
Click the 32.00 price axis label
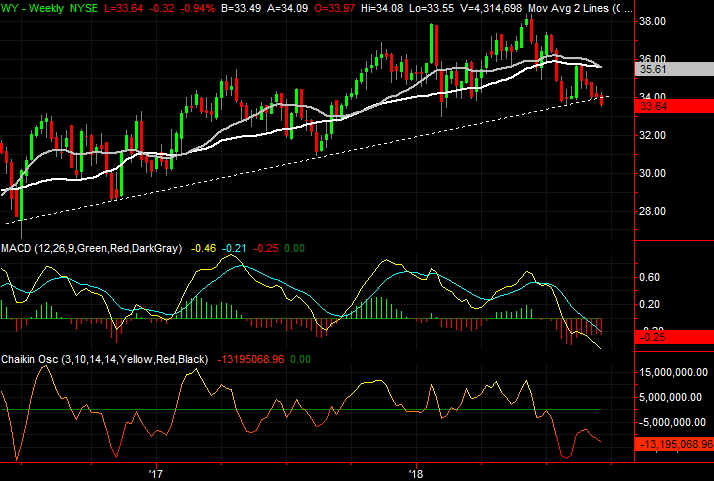pyautogui.click(x=653, y=135)
